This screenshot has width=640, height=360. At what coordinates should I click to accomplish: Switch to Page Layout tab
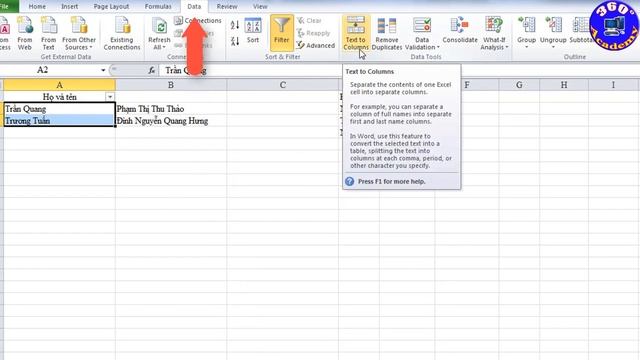click(111, 7)
